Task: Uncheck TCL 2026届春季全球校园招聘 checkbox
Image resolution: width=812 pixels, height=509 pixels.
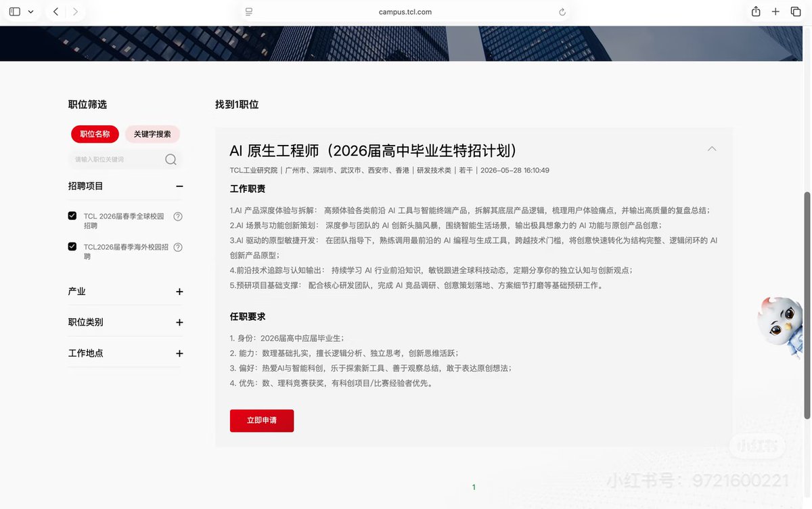Action: point(72,216)
